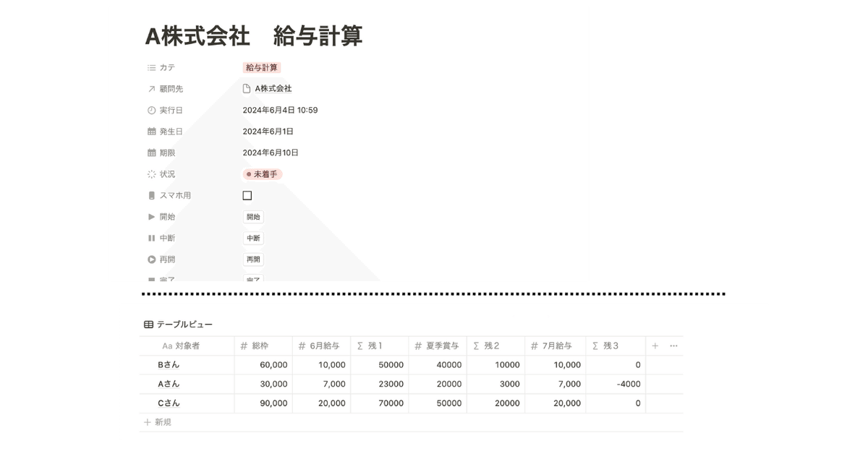Screen dimensions: 868x454
Task: Click the phone icon beside スマホ用
Action: 151,195
